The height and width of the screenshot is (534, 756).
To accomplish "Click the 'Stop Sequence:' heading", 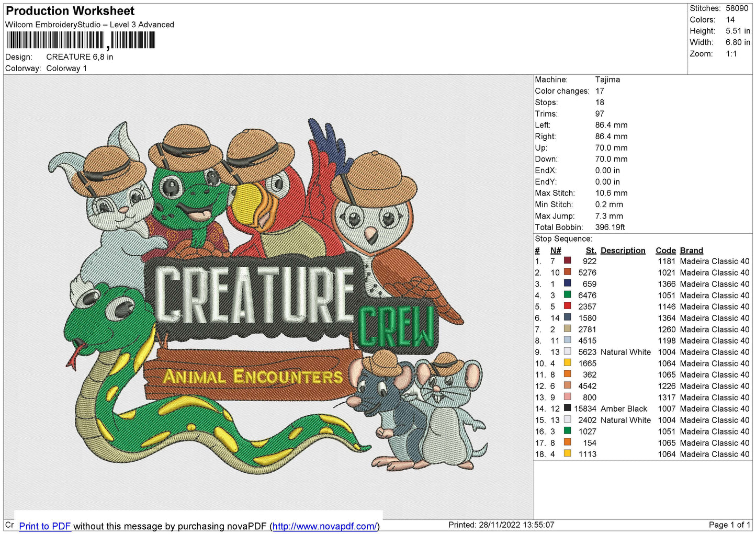I will click(563, 239).
